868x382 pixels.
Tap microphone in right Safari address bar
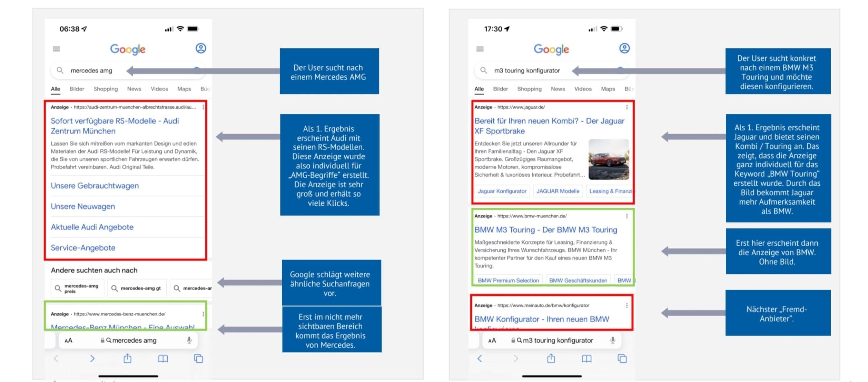613,340
